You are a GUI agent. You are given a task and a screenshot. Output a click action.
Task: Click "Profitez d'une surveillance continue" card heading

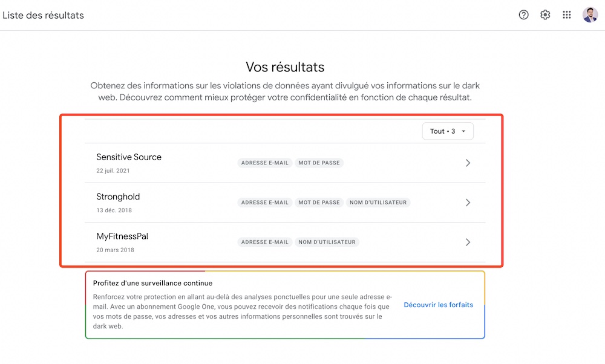(153, 283)
